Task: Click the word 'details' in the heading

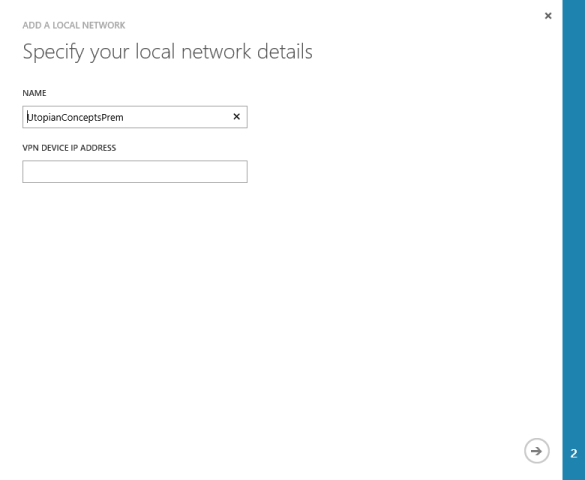Action: click(285, 51)
